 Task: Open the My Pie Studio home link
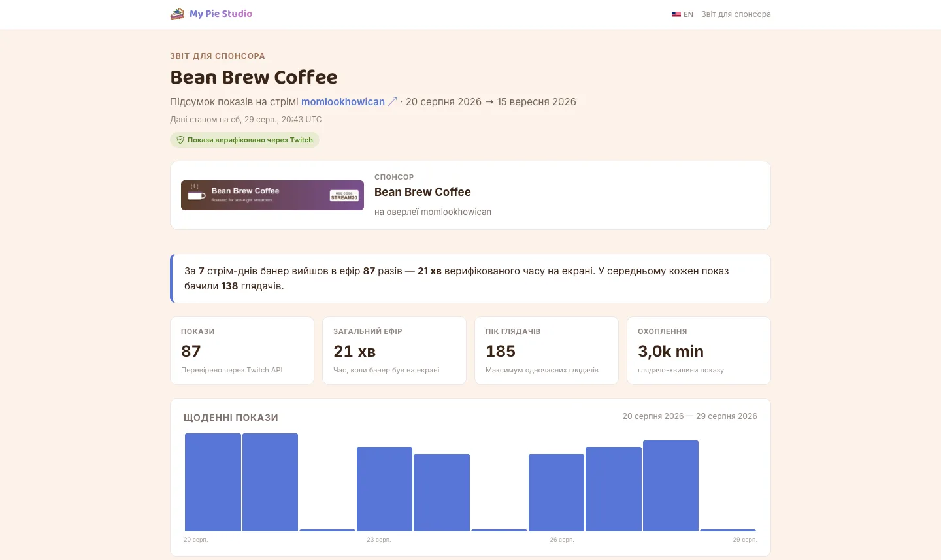[x=211, y=14]
